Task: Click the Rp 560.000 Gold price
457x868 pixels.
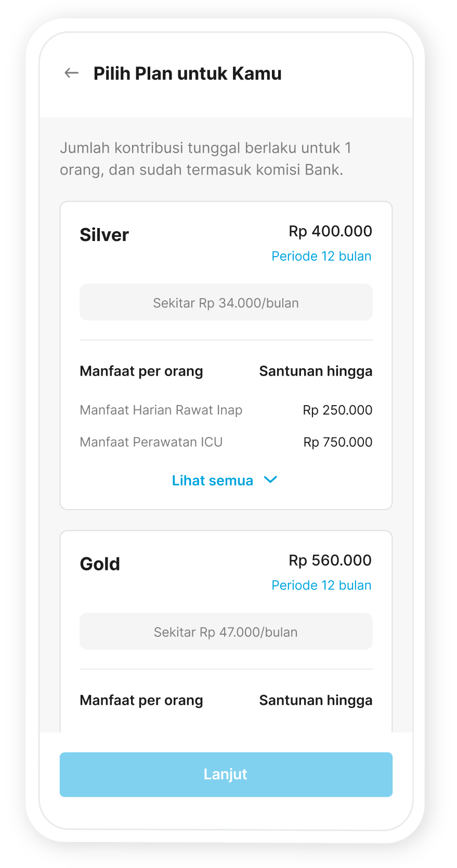Action: 330,560
